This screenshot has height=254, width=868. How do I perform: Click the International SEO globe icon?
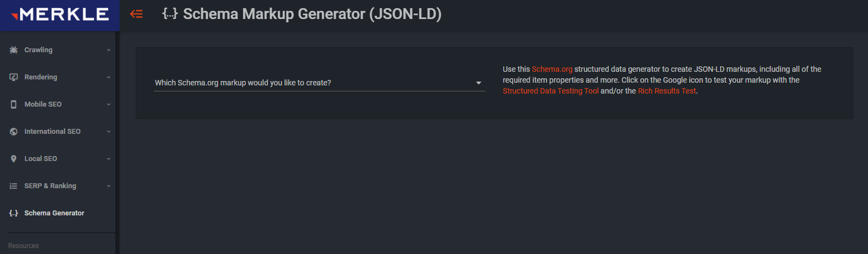click(14, 132)
